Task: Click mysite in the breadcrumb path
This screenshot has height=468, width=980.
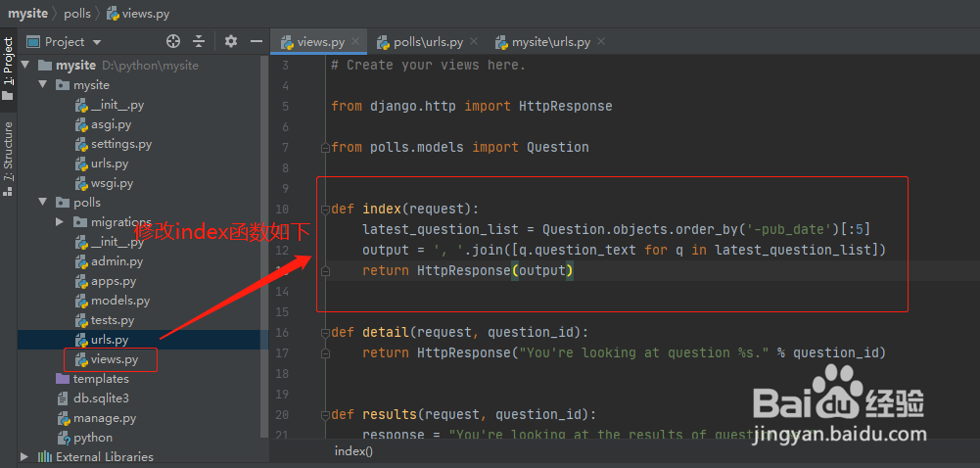Action: coord(28,13)
